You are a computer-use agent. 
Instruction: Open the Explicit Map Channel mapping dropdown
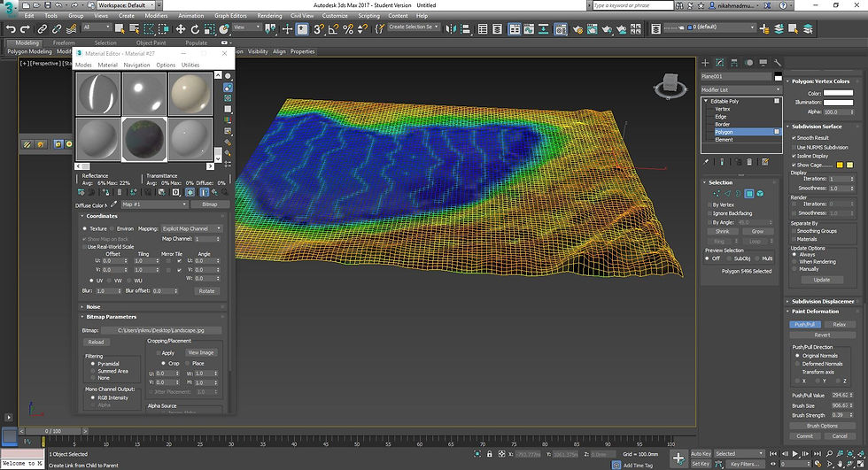191,228
